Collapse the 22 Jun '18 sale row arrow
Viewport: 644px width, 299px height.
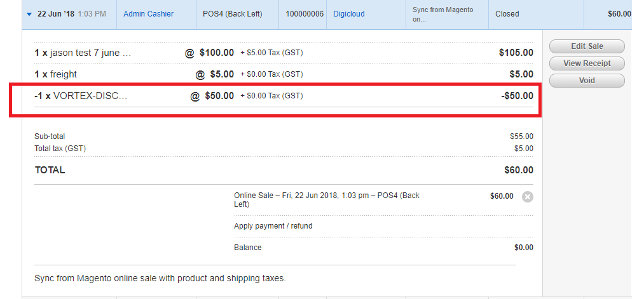[x=29, y=14]
